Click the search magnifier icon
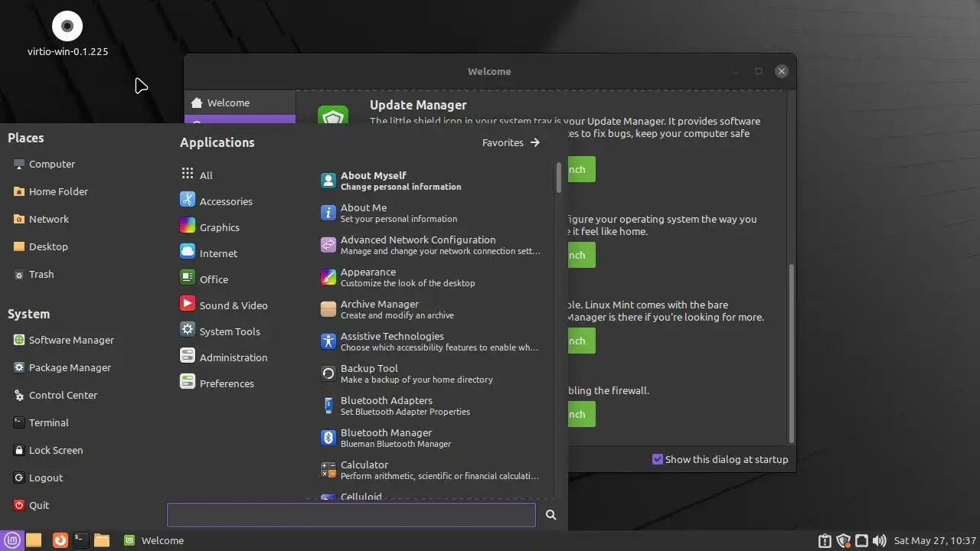Image resolution: width=980 pixels, height=551 pixels. click(x=550, y=515)
